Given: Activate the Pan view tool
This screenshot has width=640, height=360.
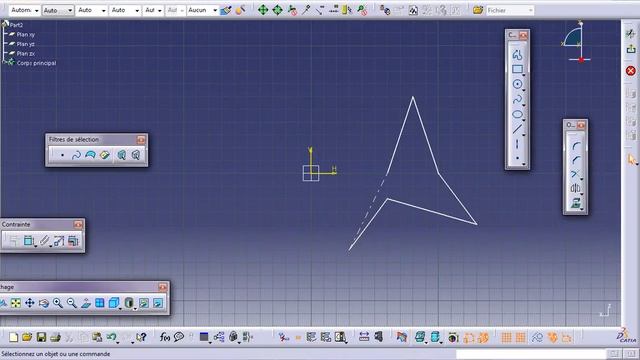Looking at the screenshot, I should coord(30,303).
